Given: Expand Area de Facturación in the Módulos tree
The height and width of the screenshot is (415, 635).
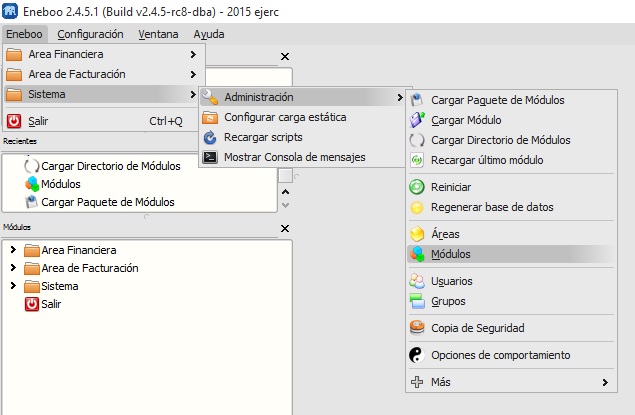Looking at the screenshot, I should [x=13, y=268].
